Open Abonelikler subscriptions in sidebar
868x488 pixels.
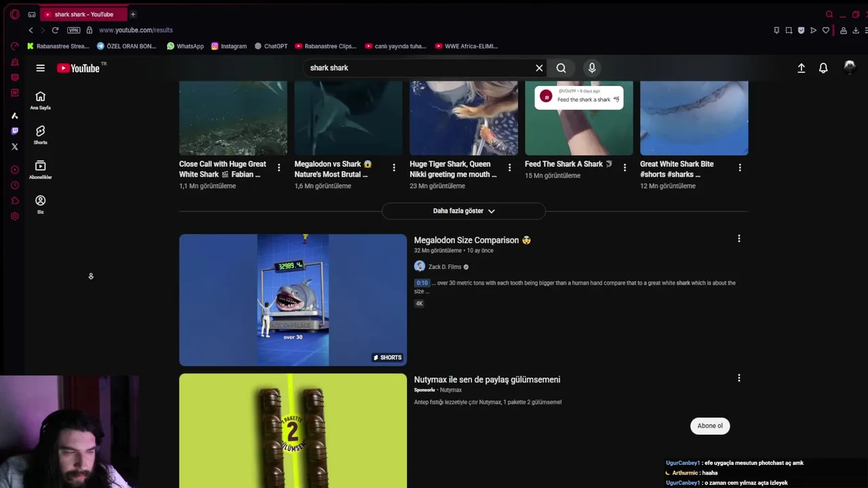40,169
